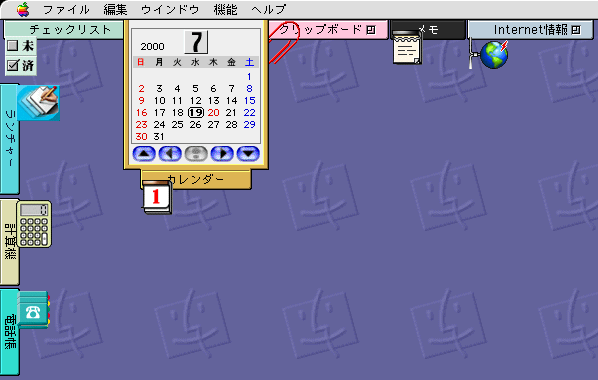
Task: Click the day calendar icon showing 1
Action: (157, 197)
